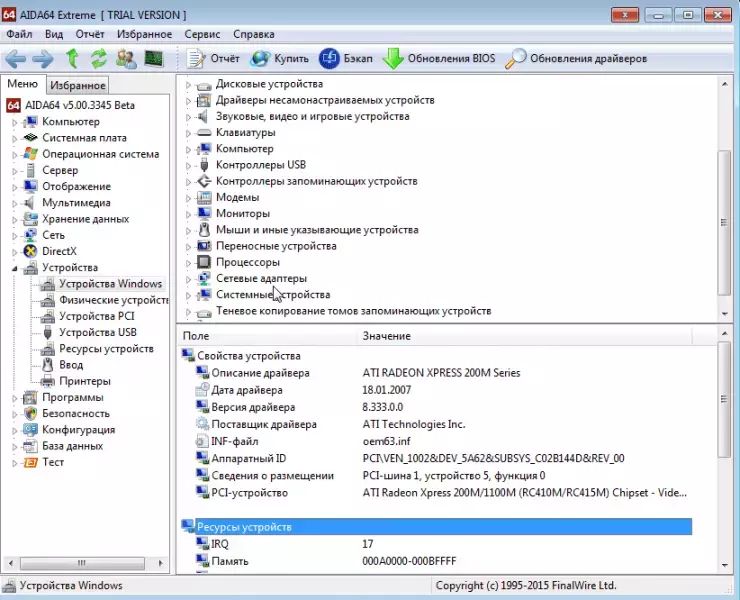The height and width of the screenshot is (600, 740).
Task: Select Безопасность in the left tree
Action: click(x=76, y=414)
